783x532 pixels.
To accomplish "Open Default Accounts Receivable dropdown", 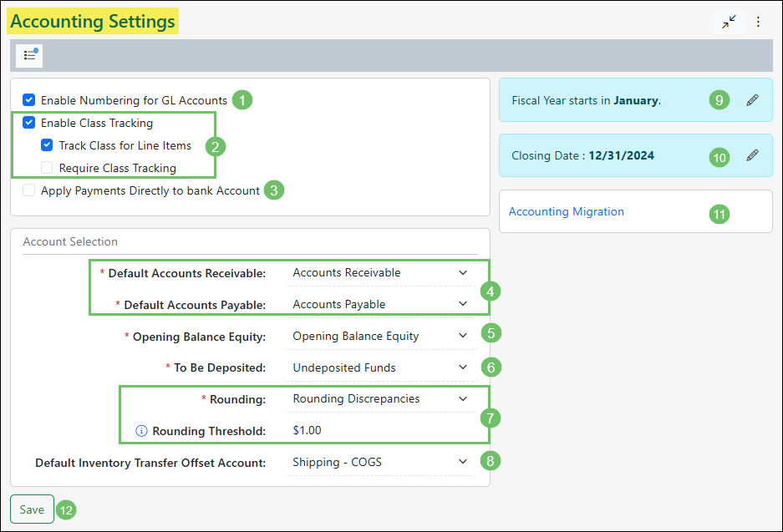I will (x=380, y=273).
